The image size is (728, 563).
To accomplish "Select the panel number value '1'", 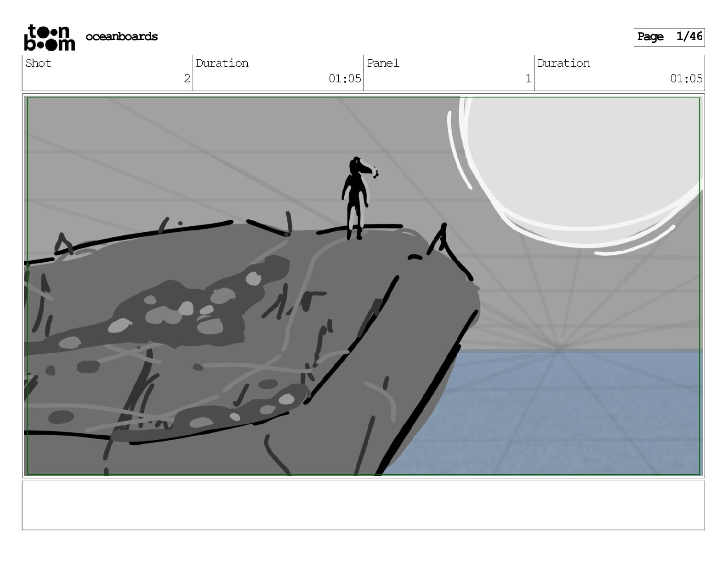I will click(x=529, y=79).
